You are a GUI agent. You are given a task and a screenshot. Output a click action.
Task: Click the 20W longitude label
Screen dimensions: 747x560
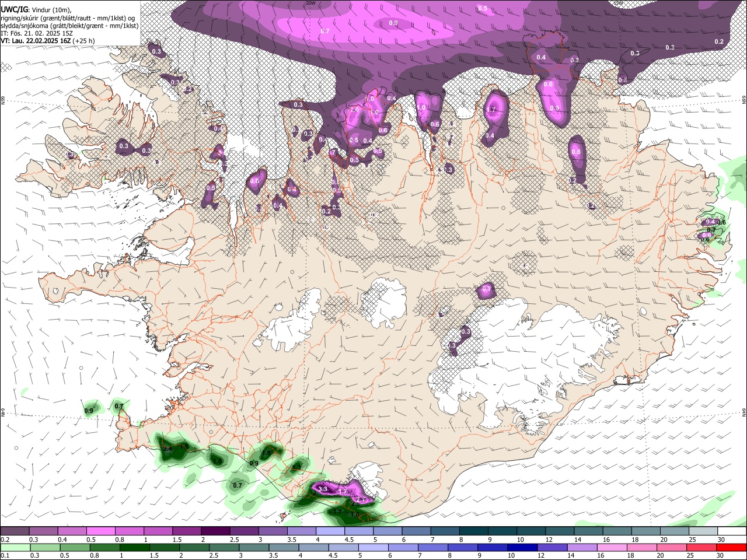[x=310, y=3]
